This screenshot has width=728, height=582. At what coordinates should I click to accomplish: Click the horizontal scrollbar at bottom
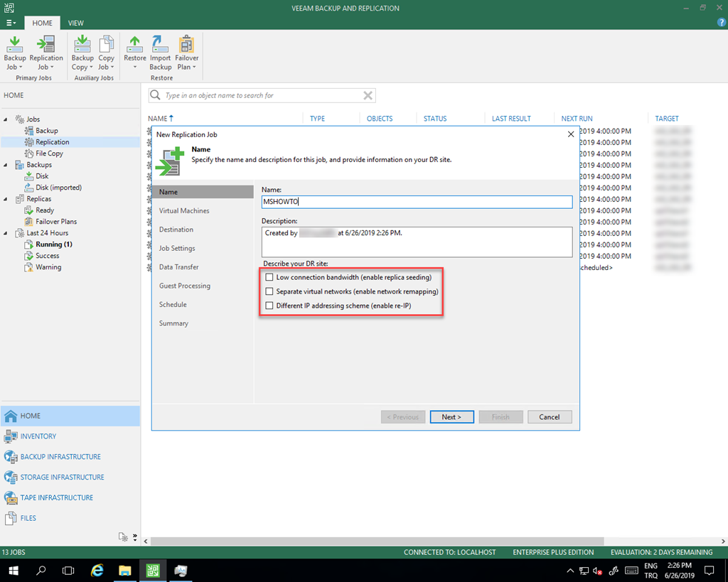377,541
